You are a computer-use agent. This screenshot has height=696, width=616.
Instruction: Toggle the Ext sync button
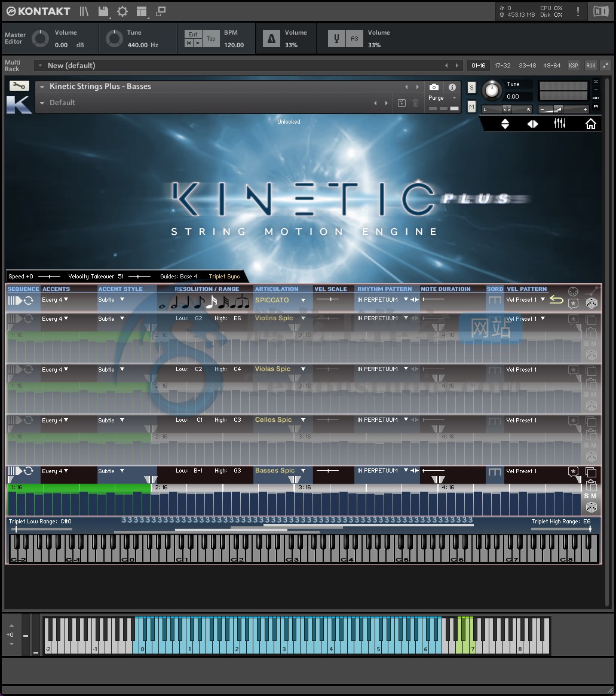point(192,34)
